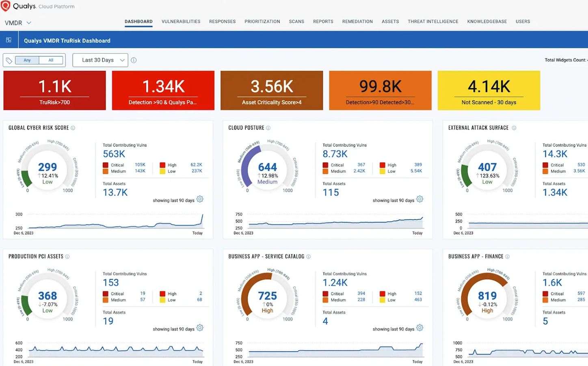Open the Threat Intelligence tab
Image resolution: width=588 pixels, height=366 pixels.
433,22
